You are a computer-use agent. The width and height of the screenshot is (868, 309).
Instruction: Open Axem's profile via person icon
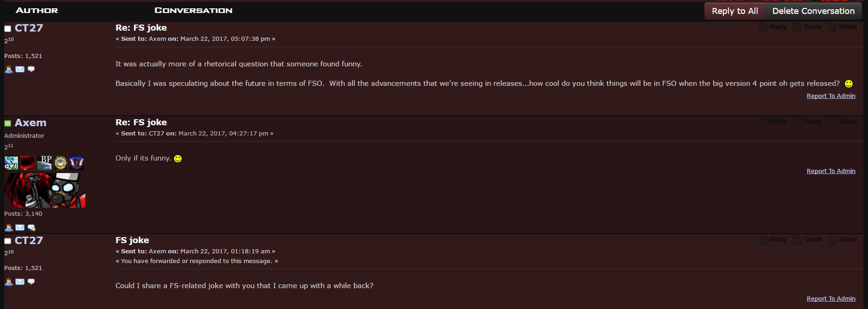click(x=8, y=227)
